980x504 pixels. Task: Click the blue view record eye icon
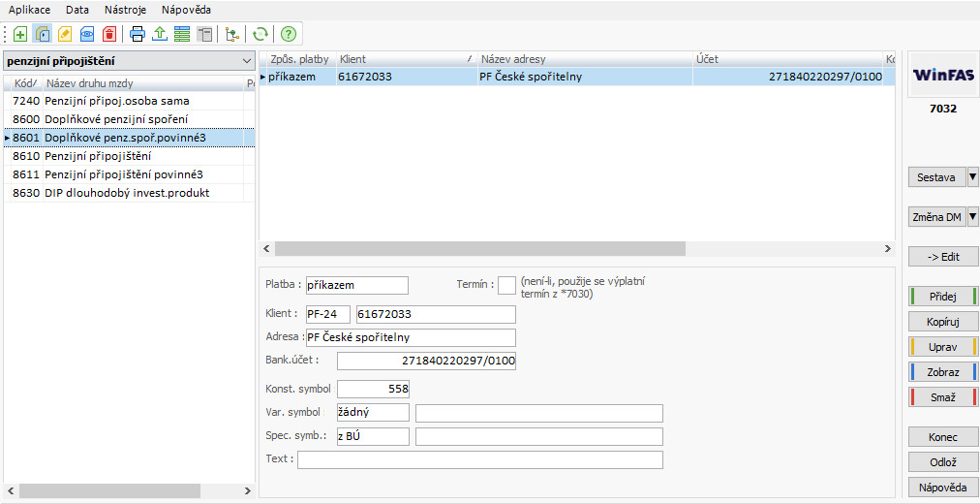(x=87, y=34)
